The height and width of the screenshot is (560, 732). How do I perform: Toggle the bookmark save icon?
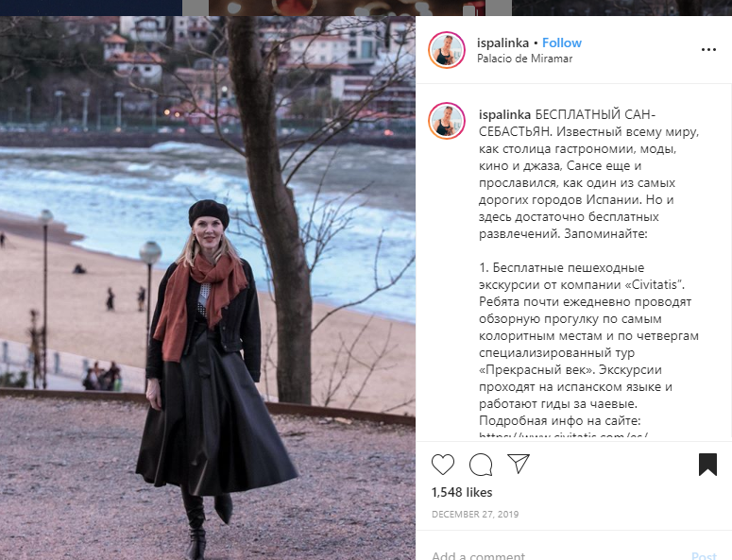[707, 465]
